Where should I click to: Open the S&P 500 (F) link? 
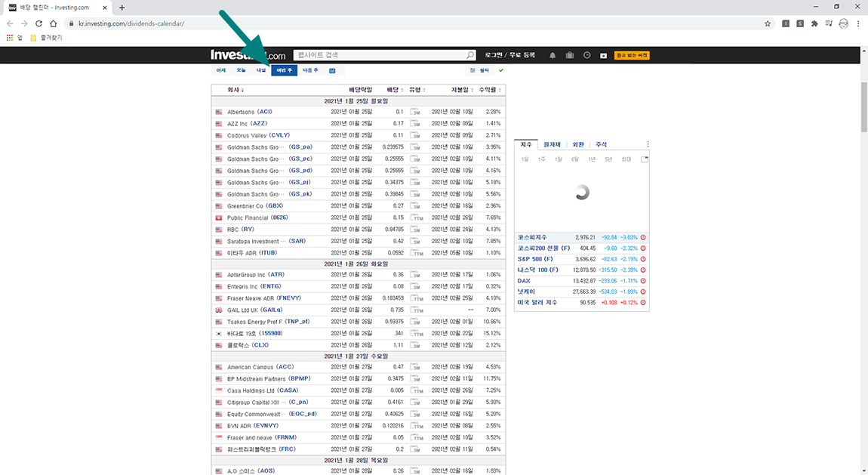click(x=534, y=259)
